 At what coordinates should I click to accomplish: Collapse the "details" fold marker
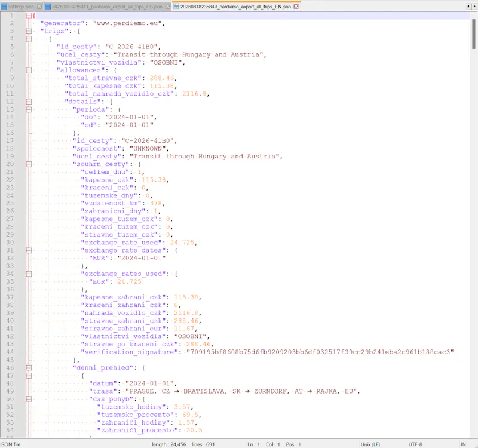point(29,102)
